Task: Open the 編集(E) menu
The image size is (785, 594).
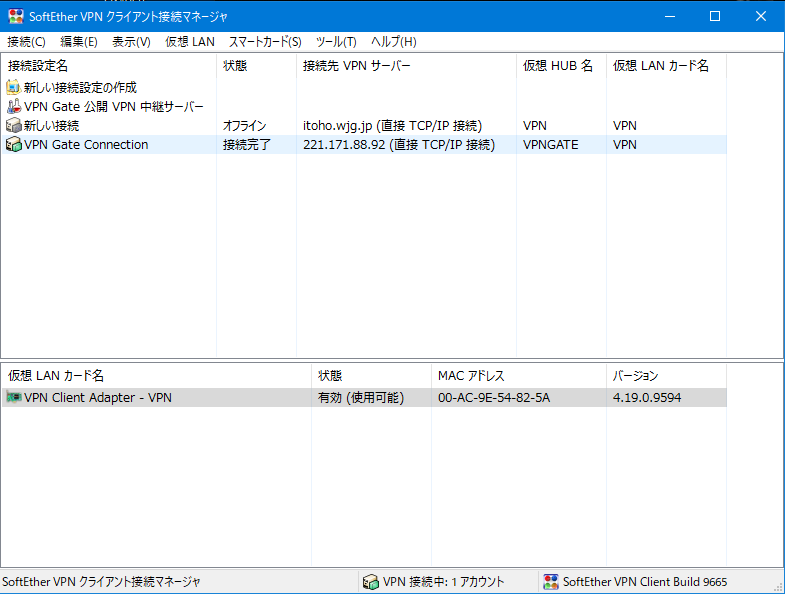Action: pyautogui.click(x=79, y=42)
